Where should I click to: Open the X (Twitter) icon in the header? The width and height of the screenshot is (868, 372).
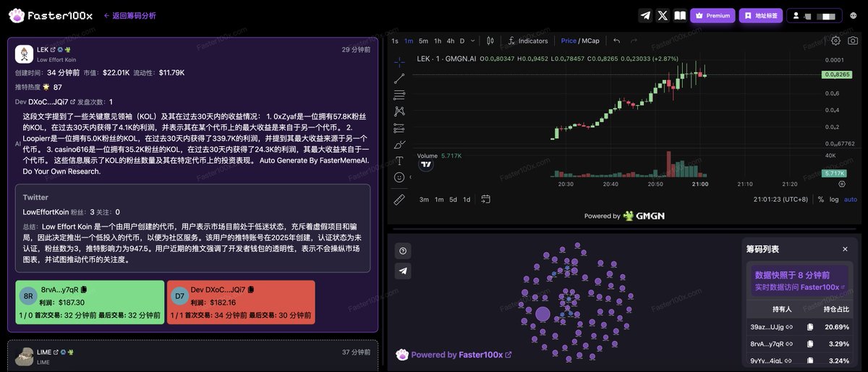point(663,15)
